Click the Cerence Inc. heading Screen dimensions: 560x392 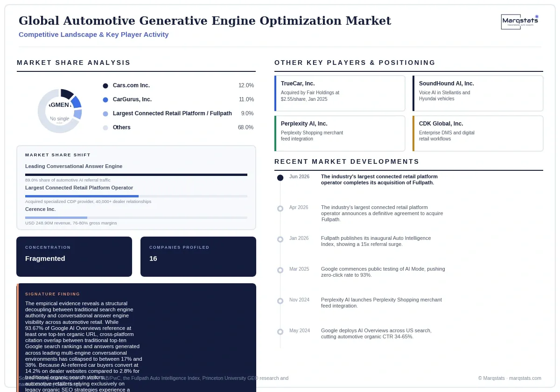40,209
